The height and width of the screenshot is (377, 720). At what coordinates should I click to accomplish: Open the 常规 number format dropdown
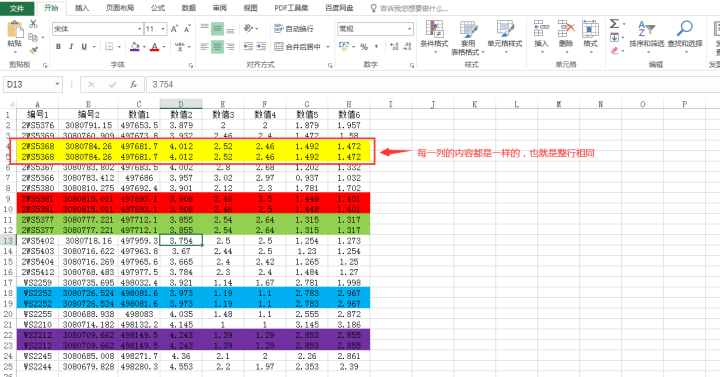(409, 29)
